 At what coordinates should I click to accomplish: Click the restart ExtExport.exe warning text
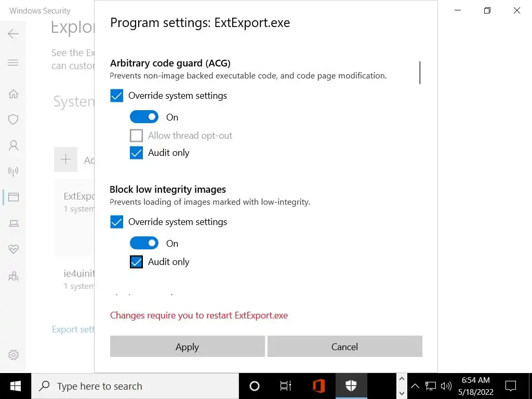[199, 315]
